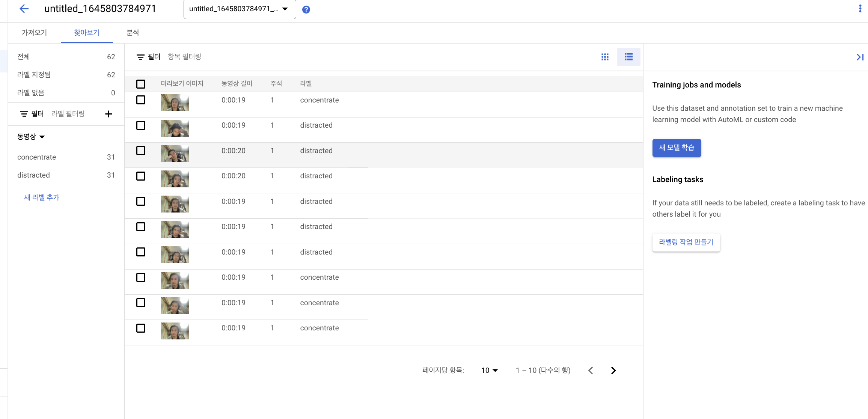
Task: Open the annotation set dropdown
Action: point(240,9)
